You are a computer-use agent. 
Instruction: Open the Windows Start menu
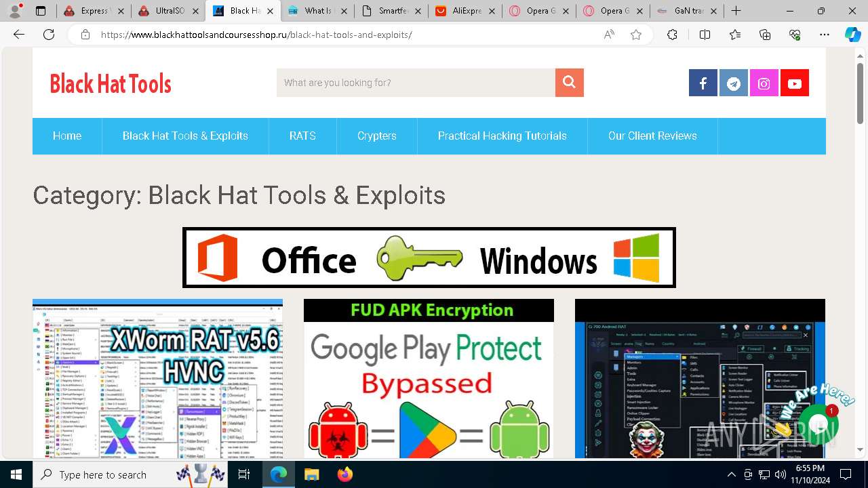[16, 474]
